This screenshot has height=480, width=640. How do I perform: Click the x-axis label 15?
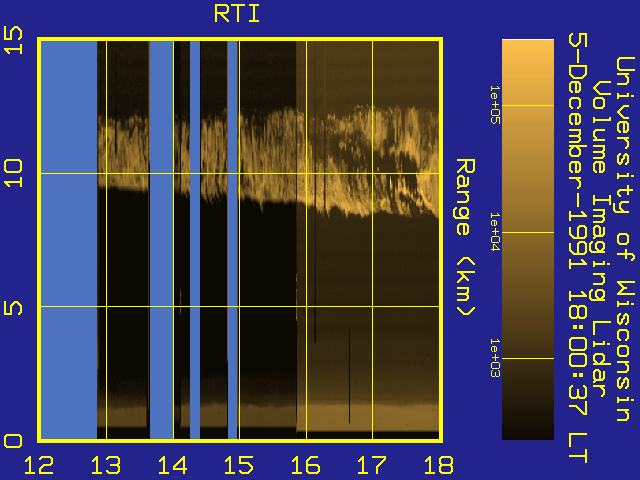(239, 465)
